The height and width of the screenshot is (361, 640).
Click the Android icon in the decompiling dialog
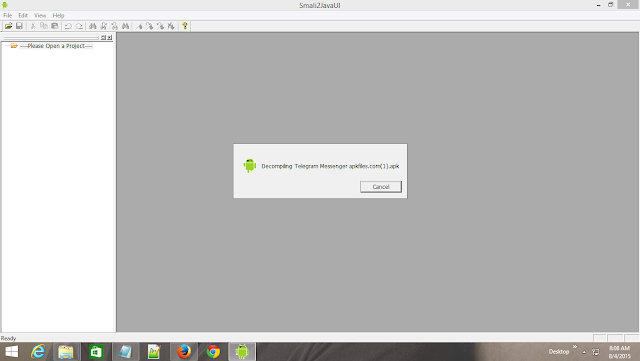click(x=250, y=166)
